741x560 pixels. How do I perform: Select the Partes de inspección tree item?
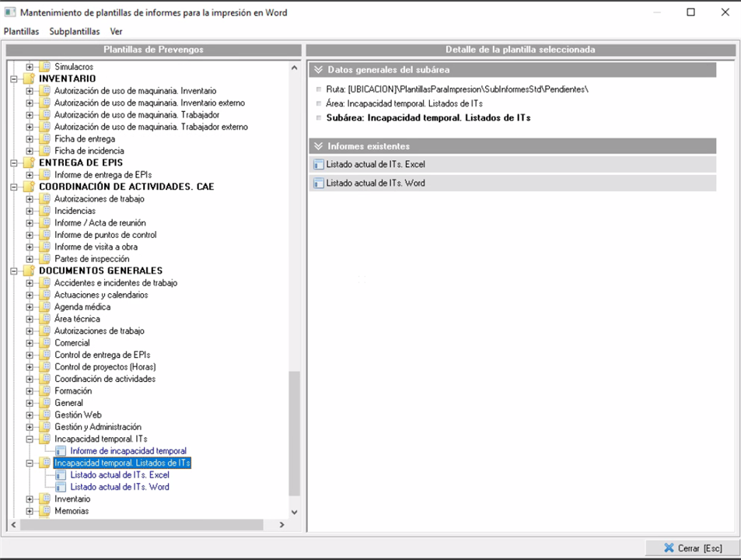click(91, 259)
